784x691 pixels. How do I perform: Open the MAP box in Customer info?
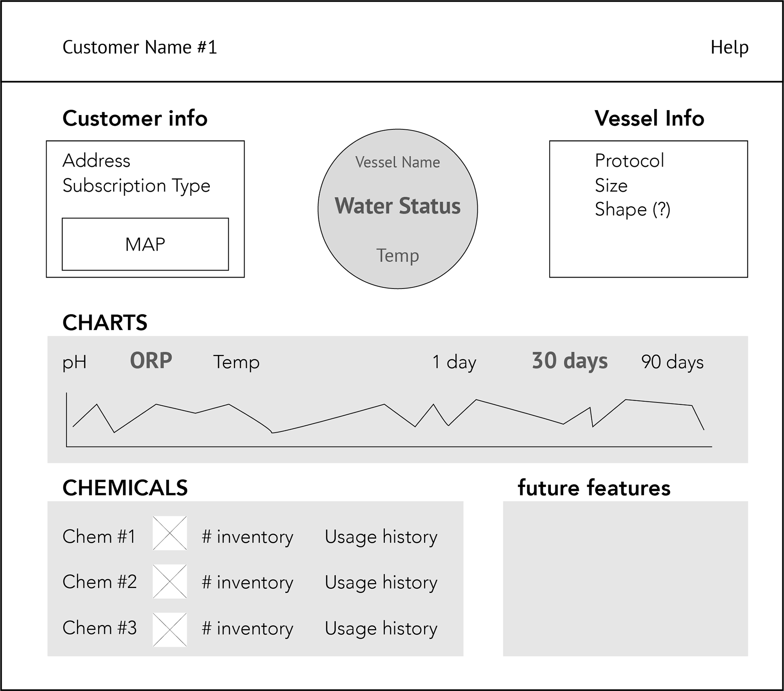coord(145,244)
